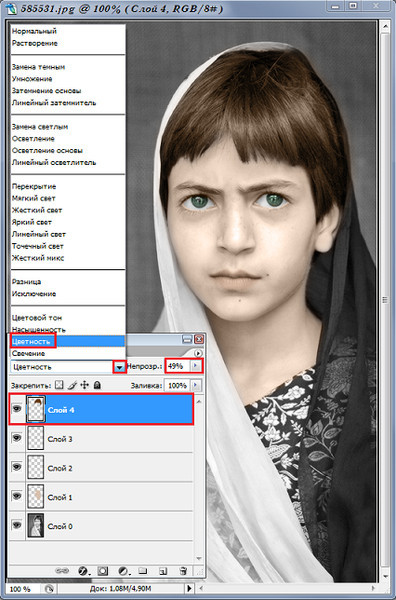This screenshot has width=396, height=600.
Task: Choose Свечение blend mode
Action: pyautogui.click(x=28, y=353)
